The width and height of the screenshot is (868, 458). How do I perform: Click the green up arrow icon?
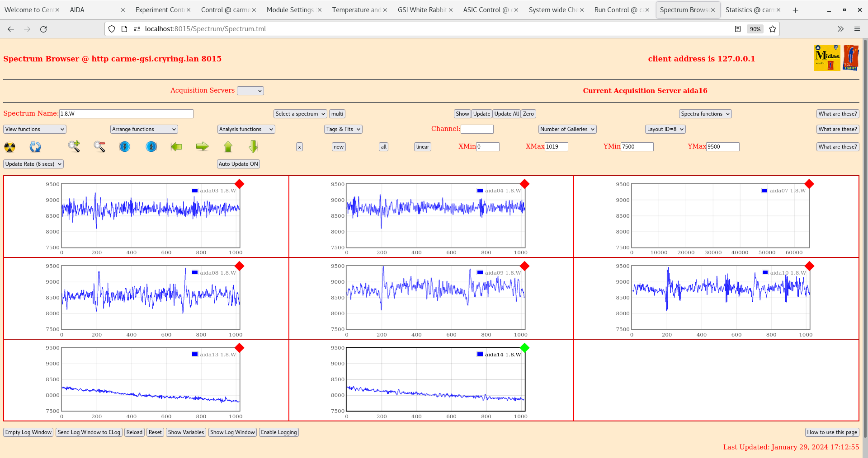tap(228, 147)
